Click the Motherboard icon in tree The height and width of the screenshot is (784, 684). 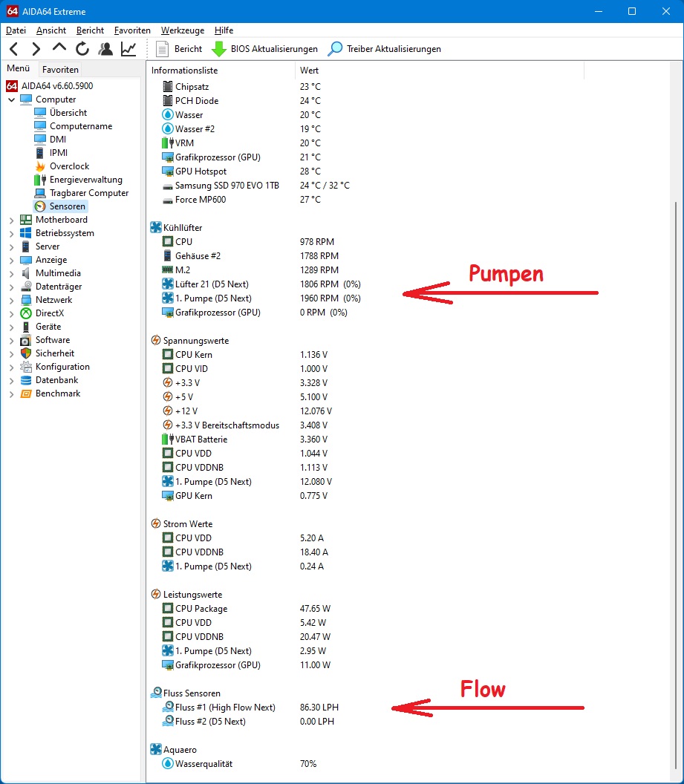[x=26, y=220]
